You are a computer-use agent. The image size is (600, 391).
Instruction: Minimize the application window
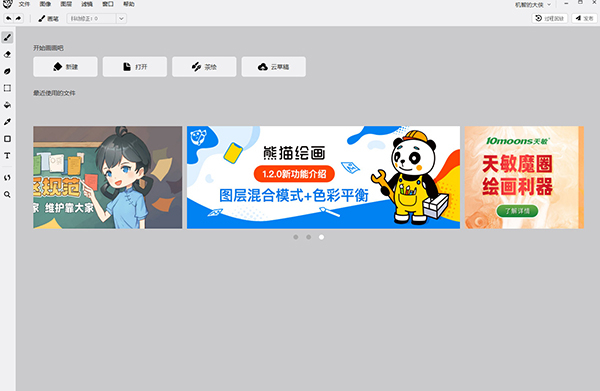tap(566, 3)
